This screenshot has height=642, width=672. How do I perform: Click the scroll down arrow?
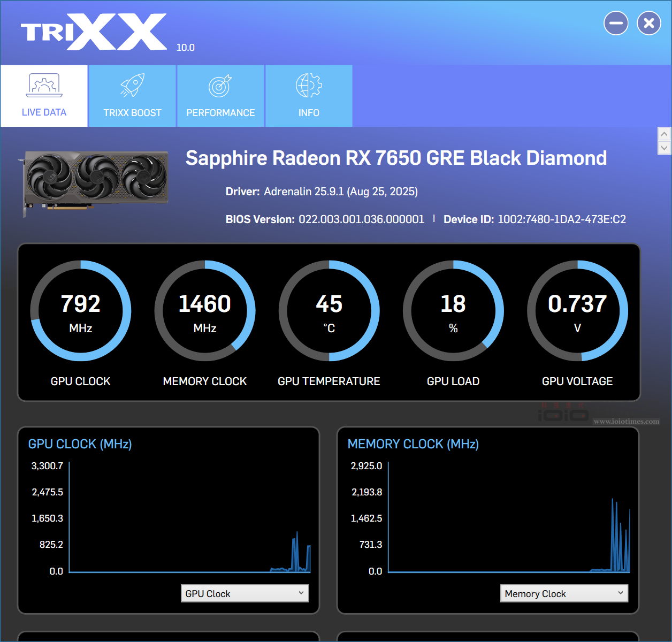(664, 148)
